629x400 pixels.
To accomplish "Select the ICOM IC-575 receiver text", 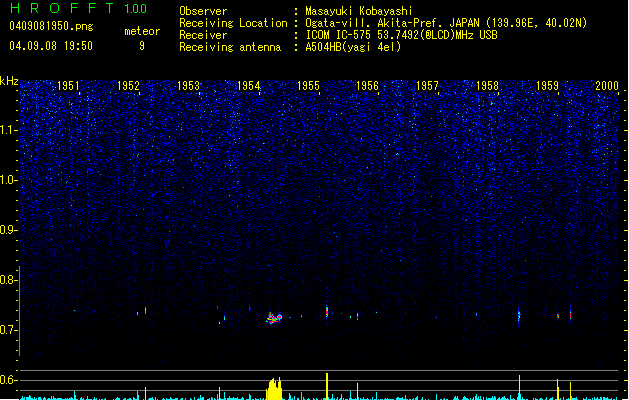I will click(x=401, y=35).
